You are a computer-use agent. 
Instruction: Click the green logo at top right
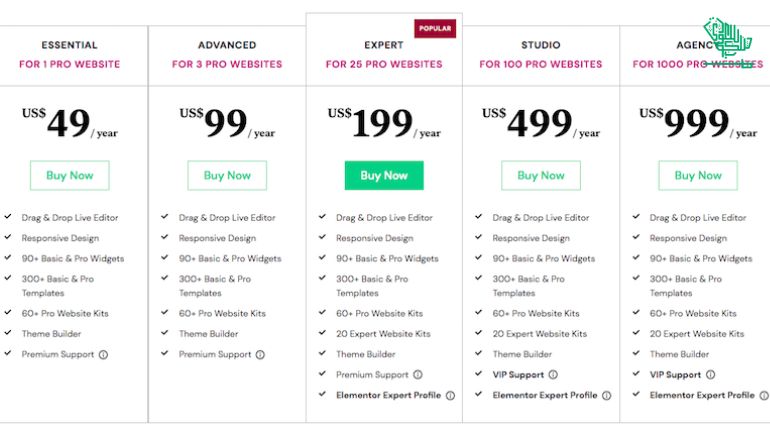pyautogui.click(x=728, y=40)
